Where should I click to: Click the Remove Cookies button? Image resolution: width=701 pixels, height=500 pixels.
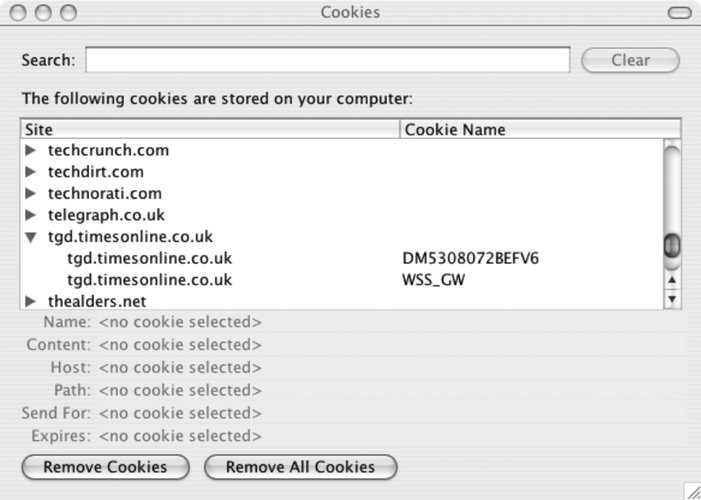104,467
